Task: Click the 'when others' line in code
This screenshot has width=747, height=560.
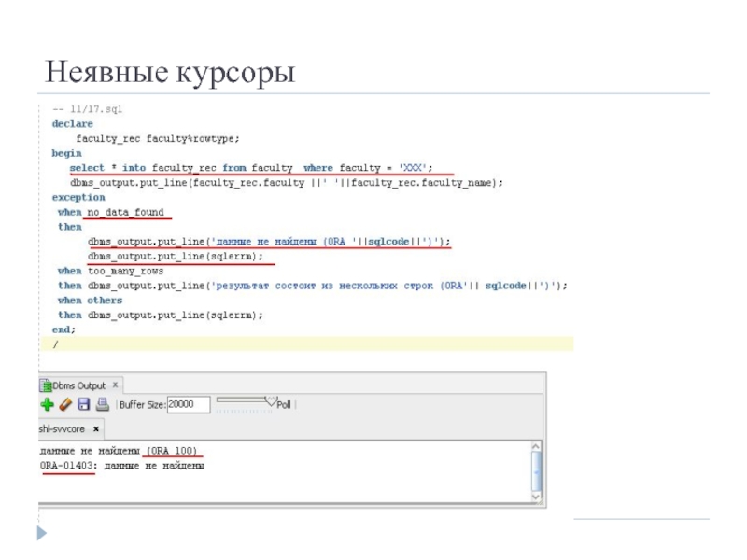Action: pos(90,300)
